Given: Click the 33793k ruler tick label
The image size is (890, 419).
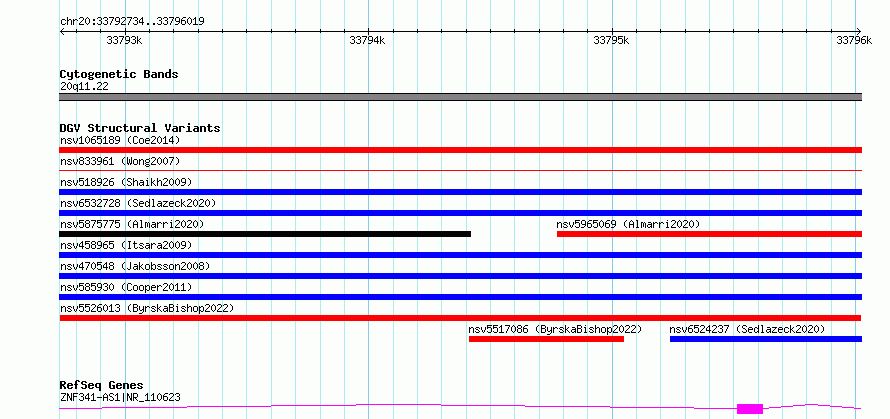Looking at the screenshot, I should [124, 40].
